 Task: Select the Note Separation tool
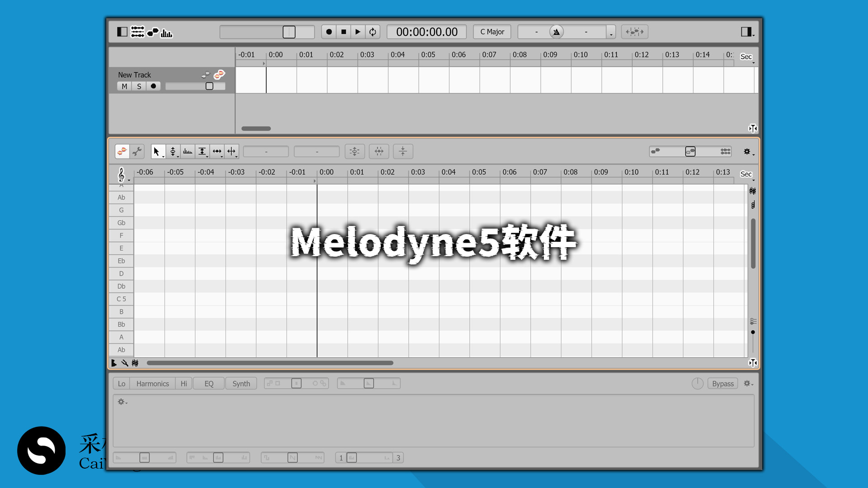[x=232, y=151]
